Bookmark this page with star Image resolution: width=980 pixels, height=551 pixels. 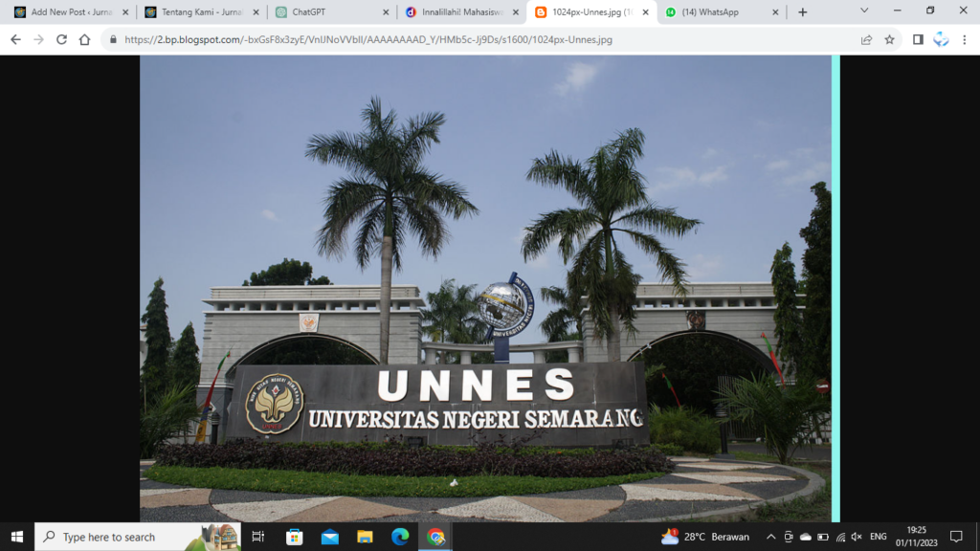pyautogui.click(x=889, y=39)
